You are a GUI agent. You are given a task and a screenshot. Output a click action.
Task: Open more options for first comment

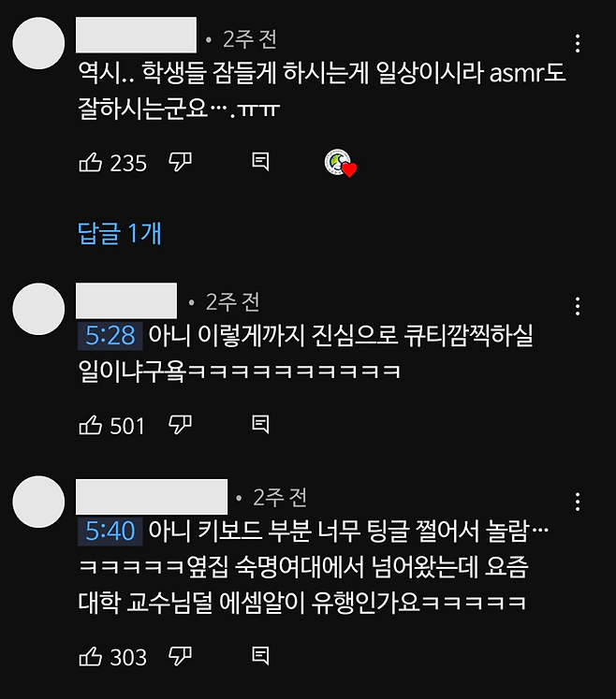578,44
